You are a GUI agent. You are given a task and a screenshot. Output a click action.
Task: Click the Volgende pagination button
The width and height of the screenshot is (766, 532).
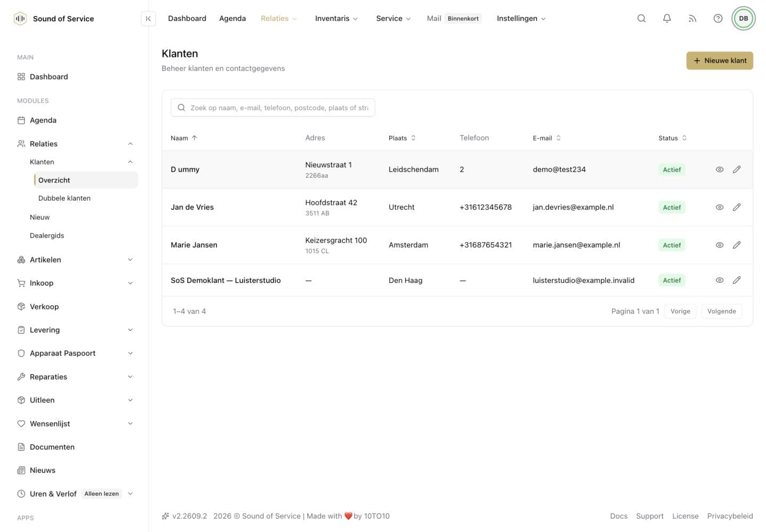tap(721, 311)
